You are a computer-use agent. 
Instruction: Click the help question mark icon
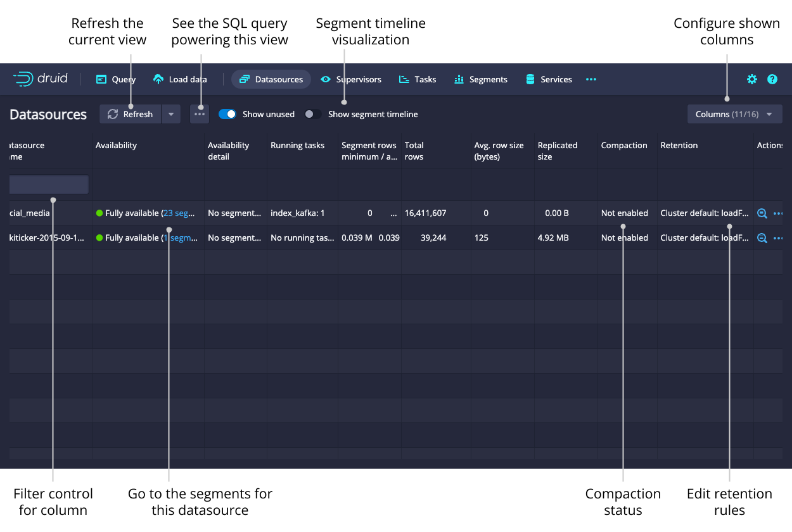[x=772, y=79]
